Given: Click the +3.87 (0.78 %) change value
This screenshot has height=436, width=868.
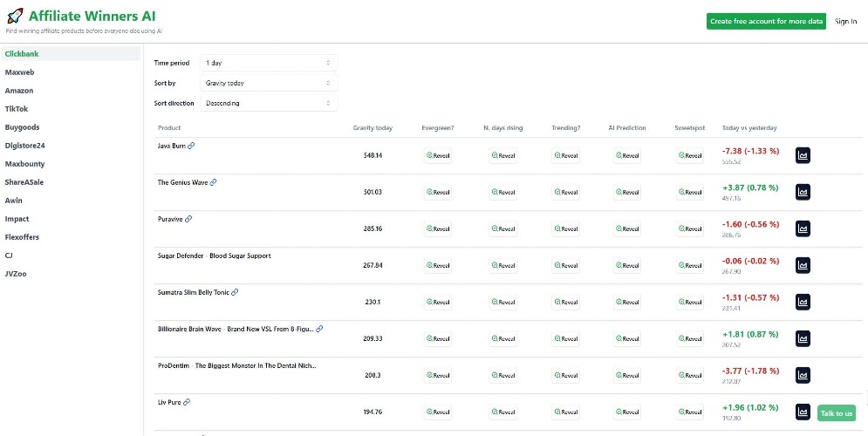Looking at the screenshot, I should 750,187.
